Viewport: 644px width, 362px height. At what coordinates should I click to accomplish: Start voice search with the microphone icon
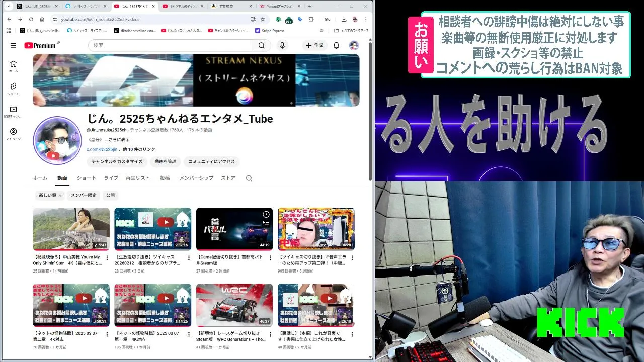[282, 45]
